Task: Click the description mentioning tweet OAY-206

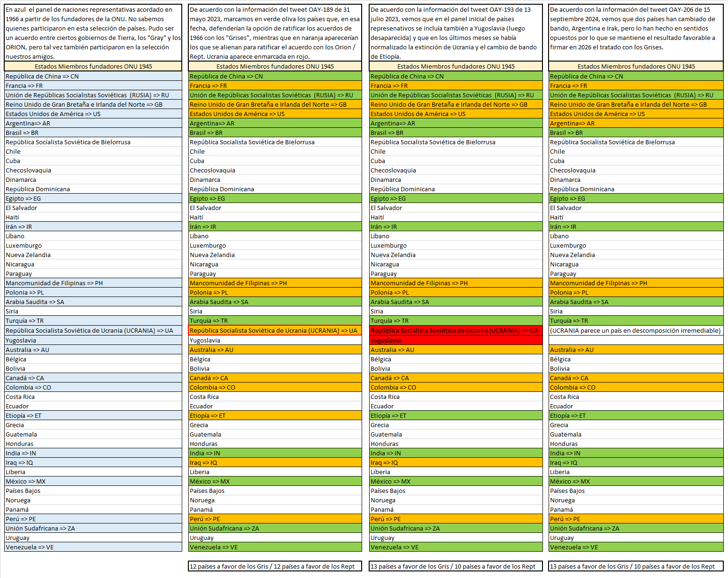Action: pos(635,28)
